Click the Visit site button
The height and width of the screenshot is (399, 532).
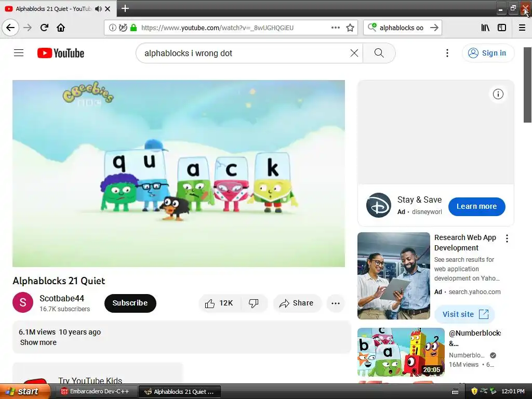click(x=464, y=314)
